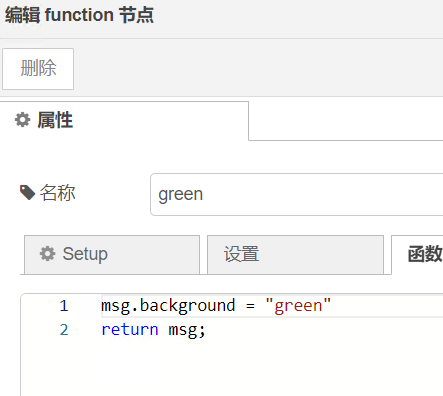The height and width of the screenshot is (396, 443).
Task: Click the gear icon beside 属性
Action: point(22,120)
